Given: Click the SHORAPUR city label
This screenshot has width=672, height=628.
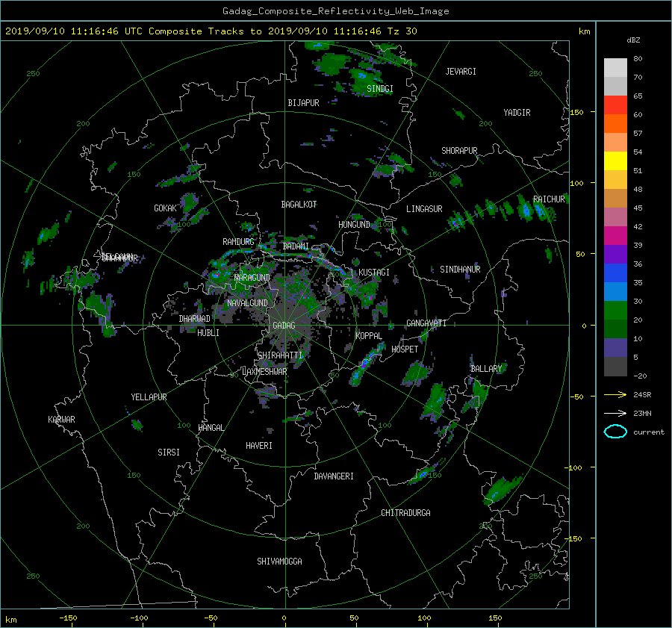Looking at the screenshot, I should pyautogui.click(x=459, y=151).
